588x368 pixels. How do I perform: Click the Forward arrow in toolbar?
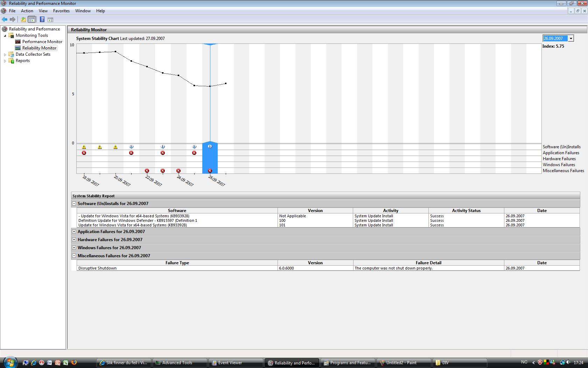[x=13, y=20]
